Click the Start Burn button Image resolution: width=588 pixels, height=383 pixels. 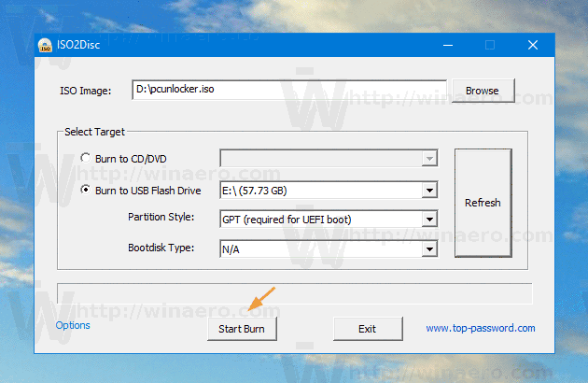242,329
